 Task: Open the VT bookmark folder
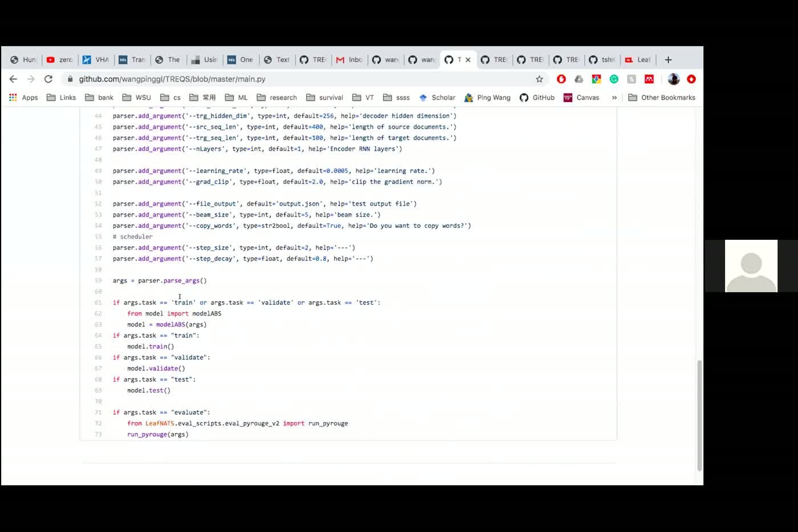tap(363, 97)
